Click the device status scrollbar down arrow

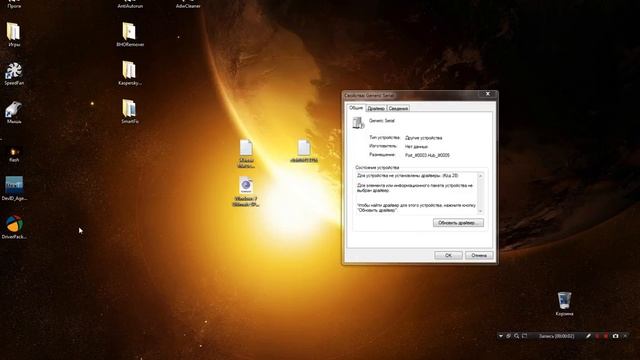click(480, 211)
